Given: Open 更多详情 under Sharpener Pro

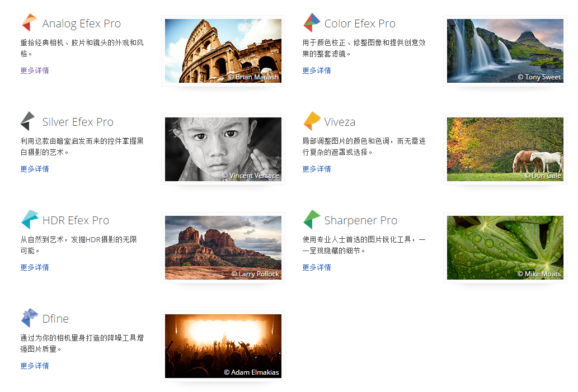Looking at the screenshot, I should pyautogui.click(x=316, y=267).
